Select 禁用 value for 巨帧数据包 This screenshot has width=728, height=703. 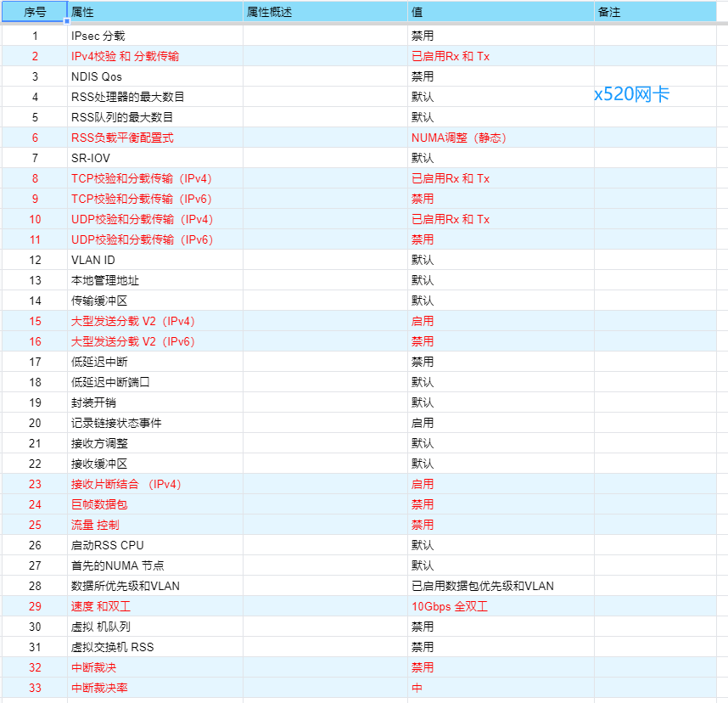click(x=501, y=504)
